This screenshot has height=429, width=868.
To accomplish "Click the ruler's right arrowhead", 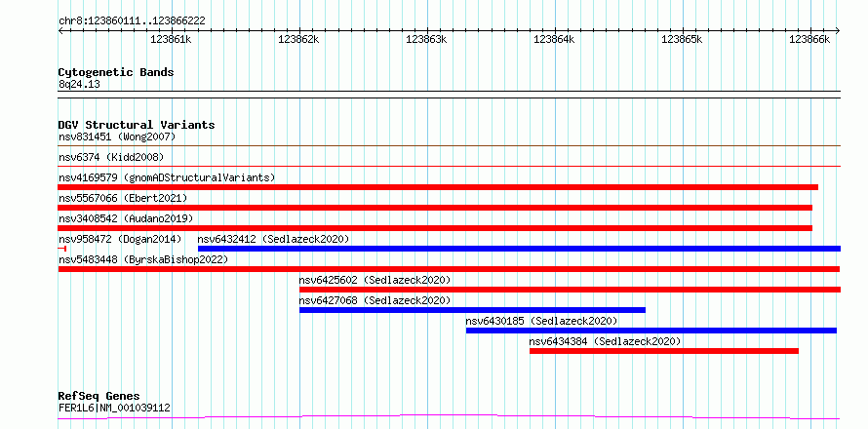I will 838,30.
